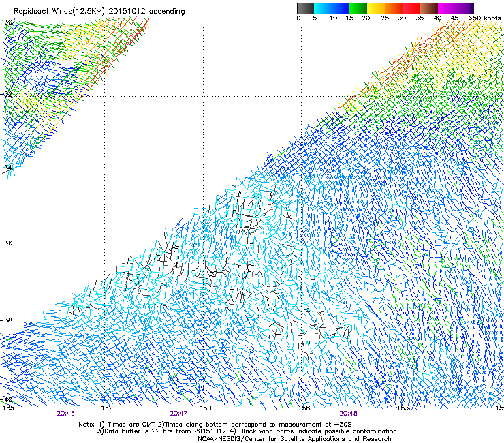Click the 'Data buffer is 22 hrs' note line

[x=247, y=431]
